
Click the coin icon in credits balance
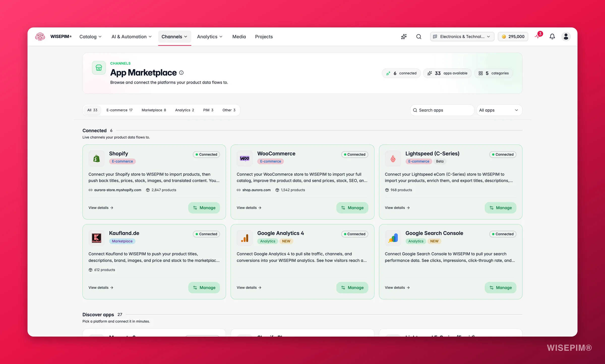pyautogui.click(x=504, y=37)
